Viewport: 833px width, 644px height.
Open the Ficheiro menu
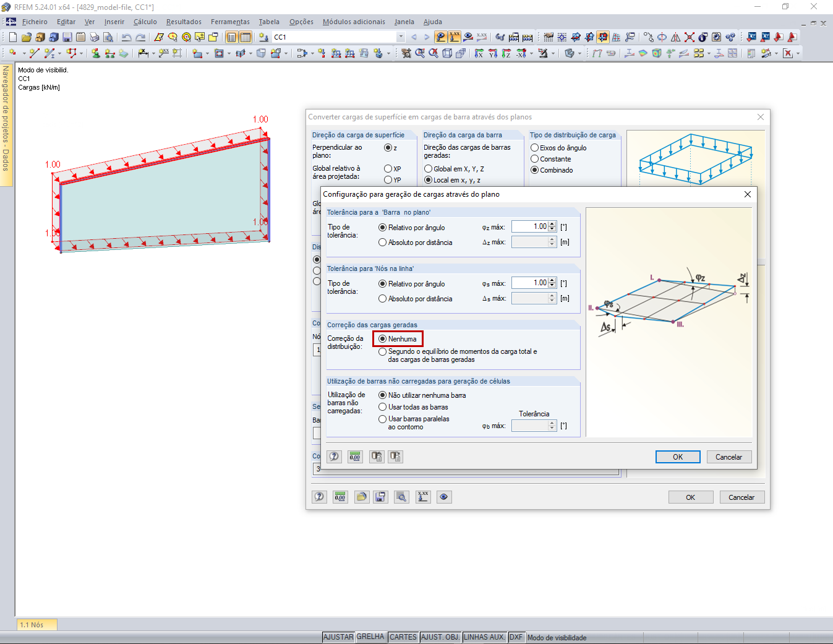tap(35, 22)
